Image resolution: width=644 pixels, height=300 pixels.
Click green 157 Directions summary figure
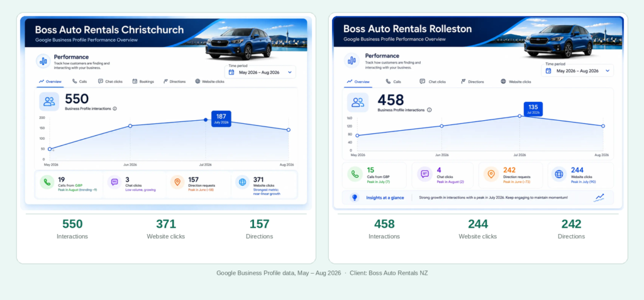point(260,224)
